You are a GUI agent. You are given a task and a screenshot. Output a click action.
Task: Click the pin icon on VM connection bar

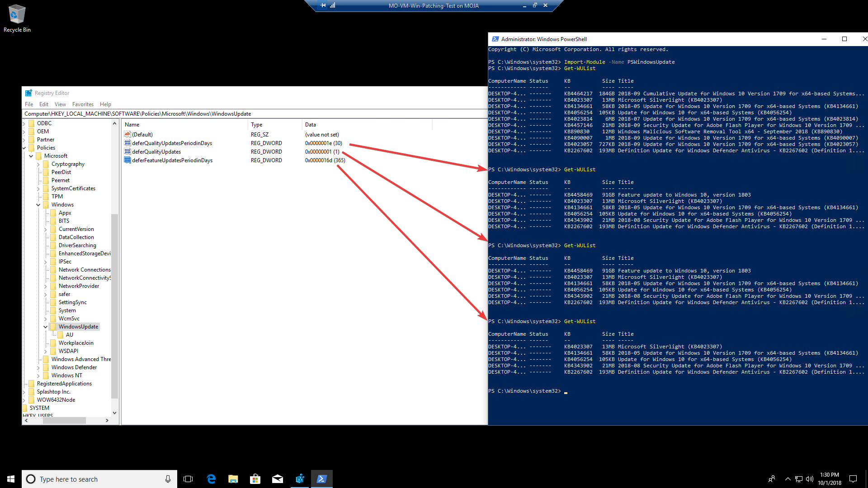coord(323,5)
